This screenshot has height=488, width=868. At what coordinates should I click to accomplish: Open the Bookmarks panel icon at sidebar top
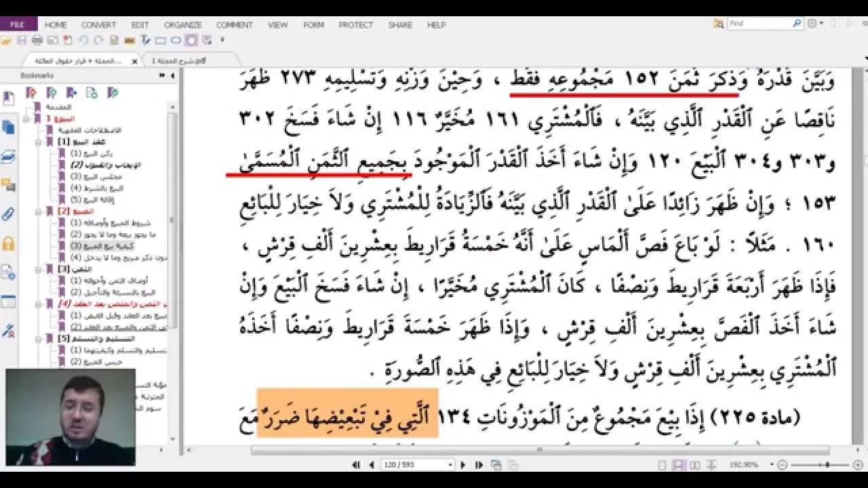8,97
